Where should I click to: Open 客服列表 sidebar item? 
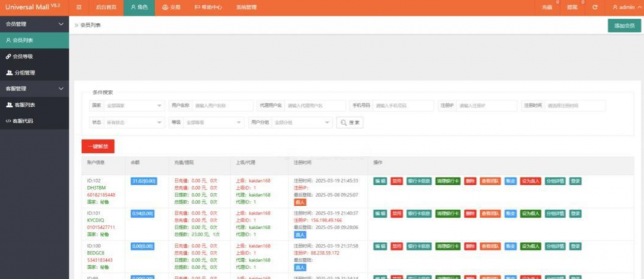coord(35,105)
